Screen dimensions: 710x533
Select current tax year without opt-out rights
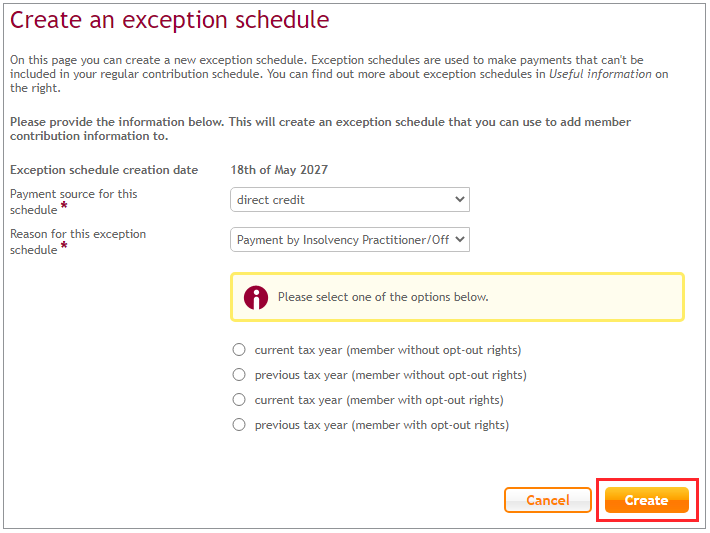tap(239, 350)
